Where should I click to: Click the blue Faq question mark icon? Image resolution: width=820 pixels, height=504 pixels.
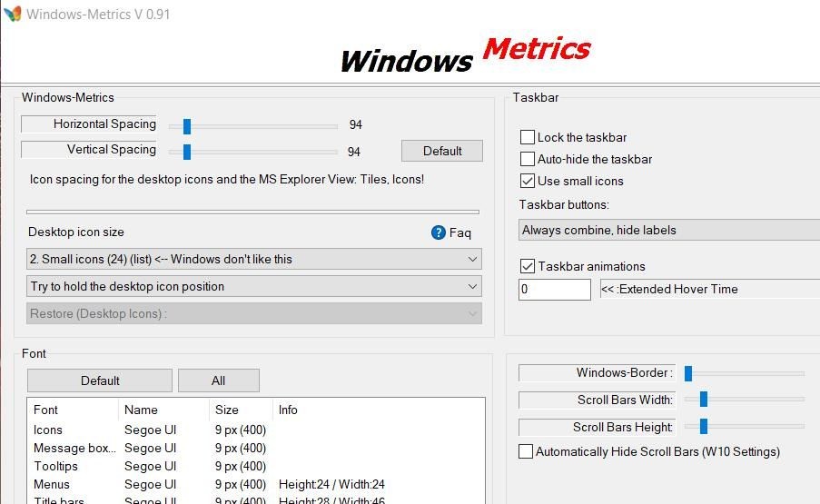tap(439, 232)
